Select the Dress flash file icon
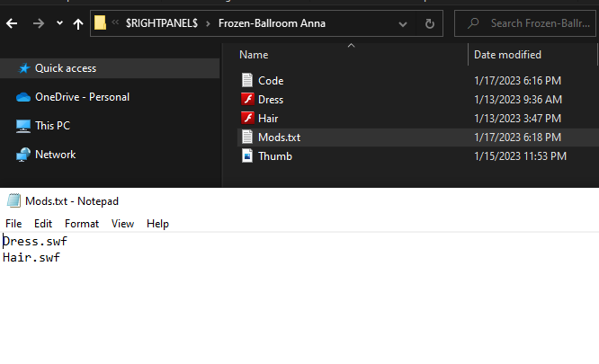Screen dimensions: 599x364 (x=247, y=100)
